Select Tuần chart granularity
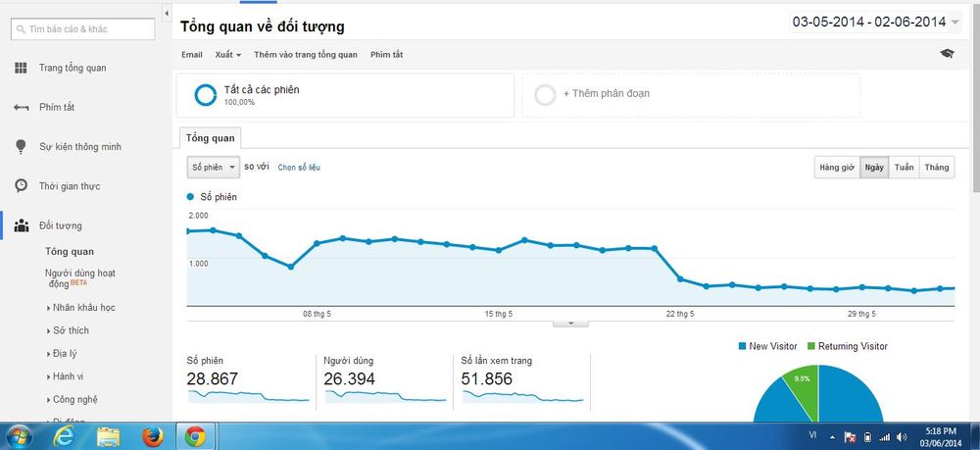Screen dimensions: 980x450 click(904, 168)
